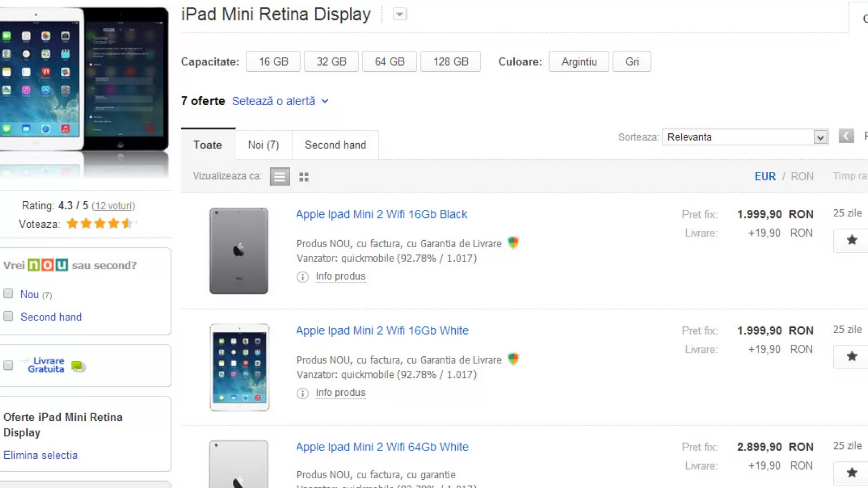Switch to Noi (7) tab
The image size is (868, 488).
tap(264, 145)
